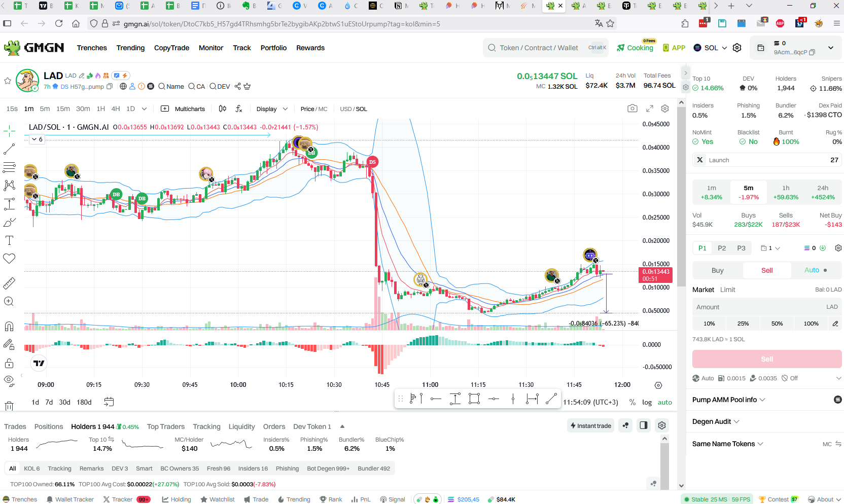Expand the Degen Audit section
This screenshot has height=504, width=844.
[x=716, y=421]
